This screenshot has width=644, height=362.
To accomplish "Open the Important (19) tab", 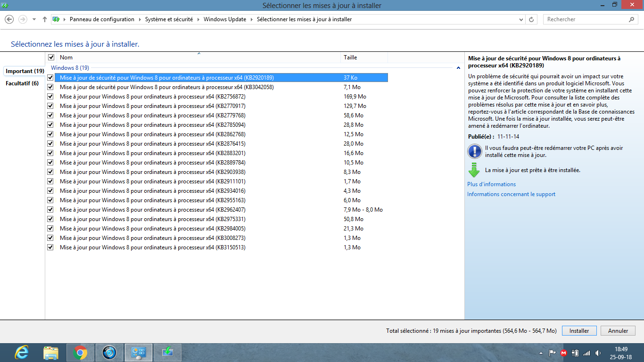I will click(25, 71).
